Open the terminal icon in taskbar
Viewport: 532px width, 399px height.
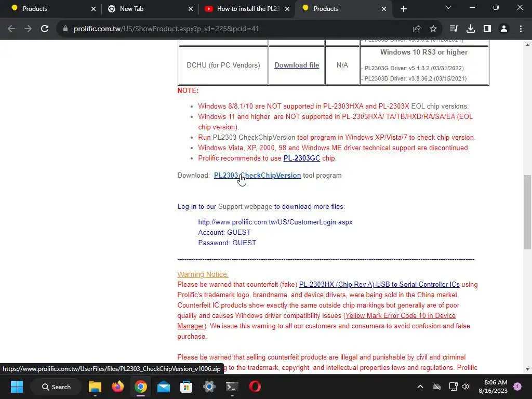pyautogui.click(x=232, y=387)
